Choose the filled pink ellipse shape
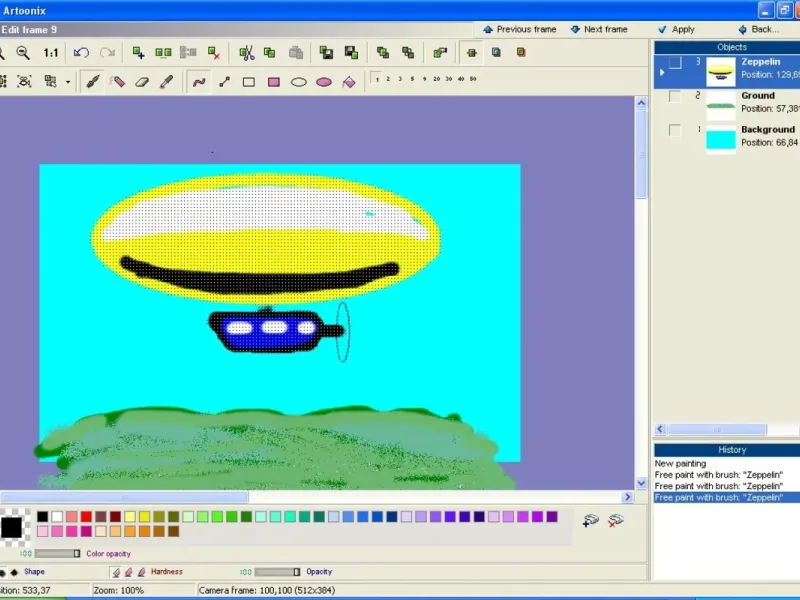This screenshot has height=600, width=800. click(324, 82)
